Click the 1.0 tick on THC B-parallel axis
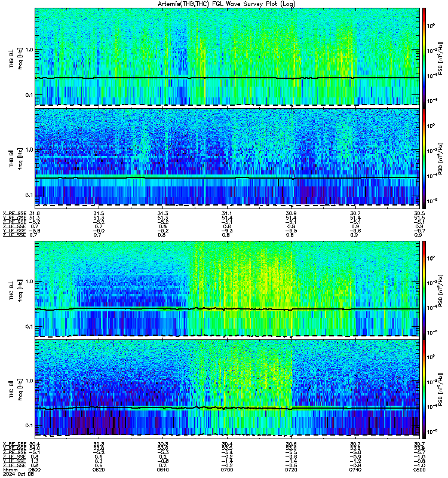This screenshot has width=448, height=478. point(29,381)
